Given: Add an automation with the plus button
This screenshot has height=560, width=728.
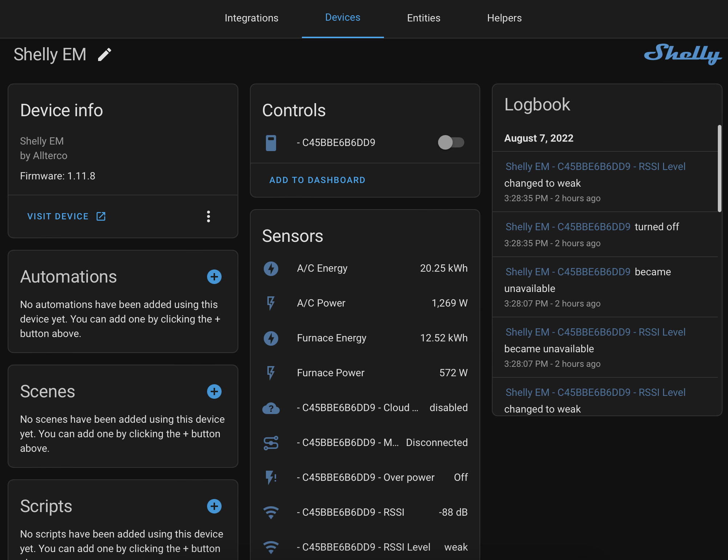Looking at the screenshot, I should coord(214,277).
